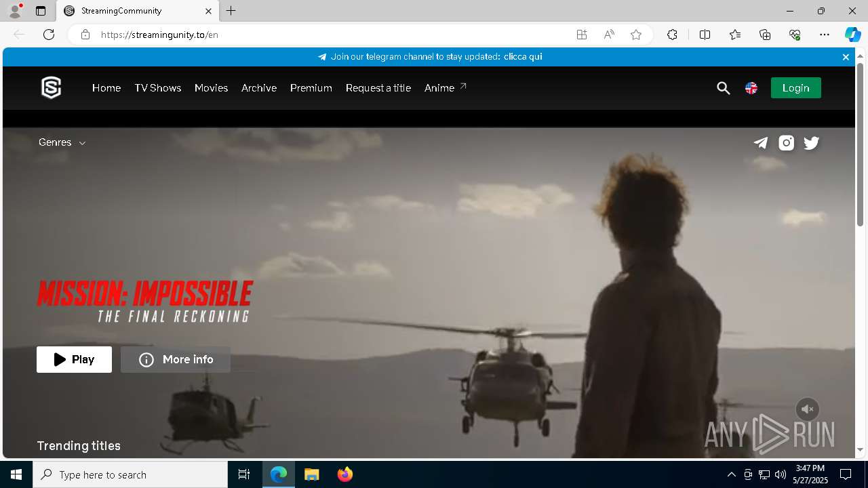Screen dimensions: 868x488
Task: Click the taskbar search box
Action: click(130, 474)
